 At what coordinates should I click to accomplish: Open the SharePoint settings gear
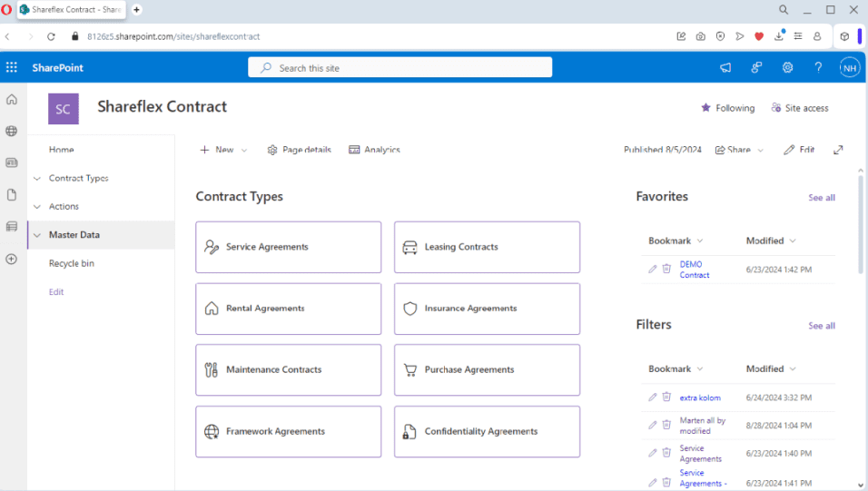(x=787, y=67)
